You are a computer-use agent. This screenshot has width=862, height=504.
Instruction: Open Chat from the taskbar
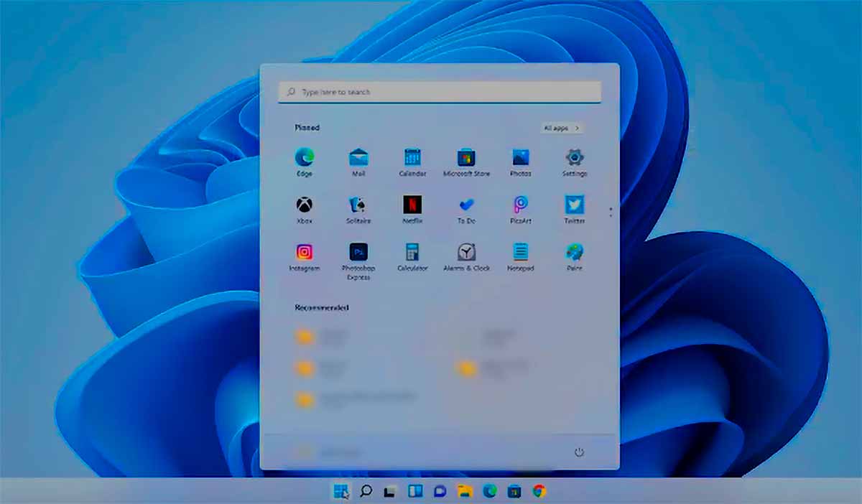pyautogui.click(x=440, y=491)
